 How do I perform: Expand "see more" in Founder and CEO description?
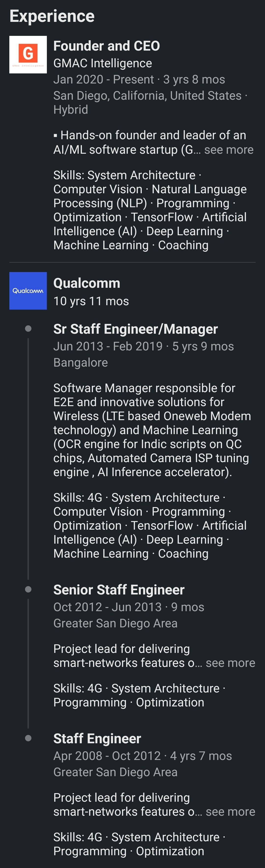click(229, 150)
